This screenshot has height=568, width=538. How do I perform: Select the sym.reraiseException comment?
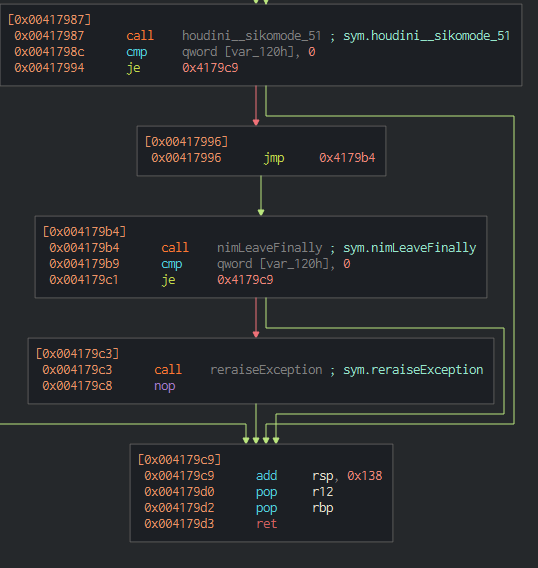[413, 370]
